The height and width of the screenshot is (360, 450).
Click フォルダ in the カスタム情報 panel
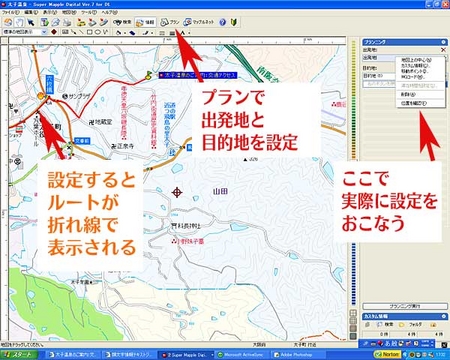pyautogui.click(x=411, y=324)
